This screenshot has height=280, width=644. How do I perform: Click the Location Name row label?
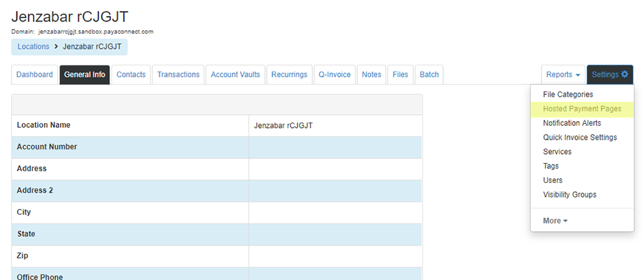[x=43, y=125]
